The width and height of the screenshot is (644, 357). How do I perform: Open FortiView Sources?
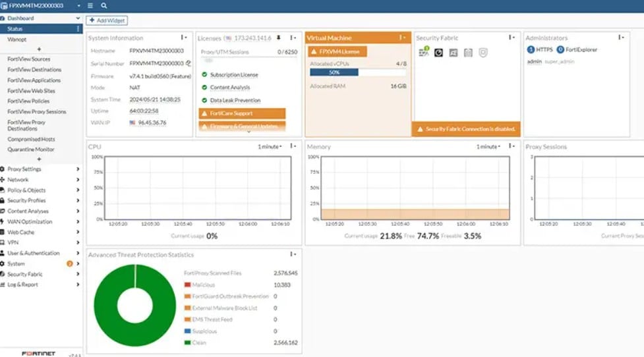[x=29, y=59]
